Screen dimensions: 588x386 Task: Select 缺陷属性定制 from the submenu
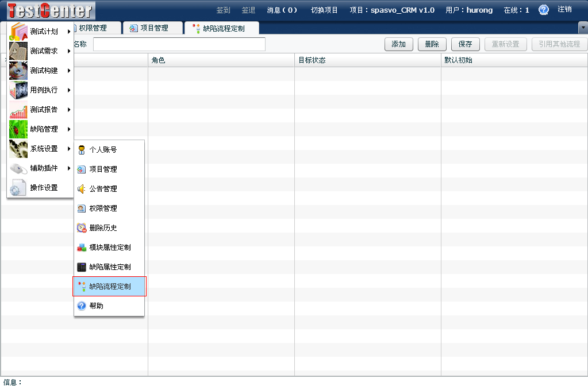coord(110,267)
